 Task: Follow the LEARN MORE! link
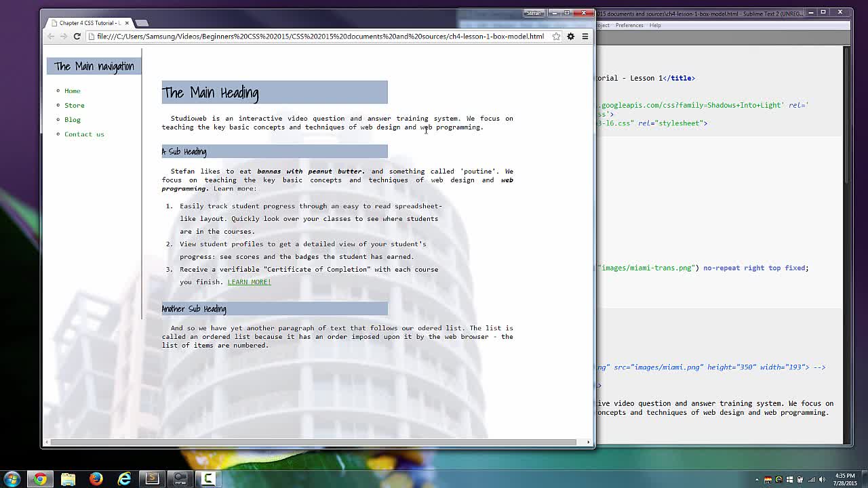[x=249, y=282]
